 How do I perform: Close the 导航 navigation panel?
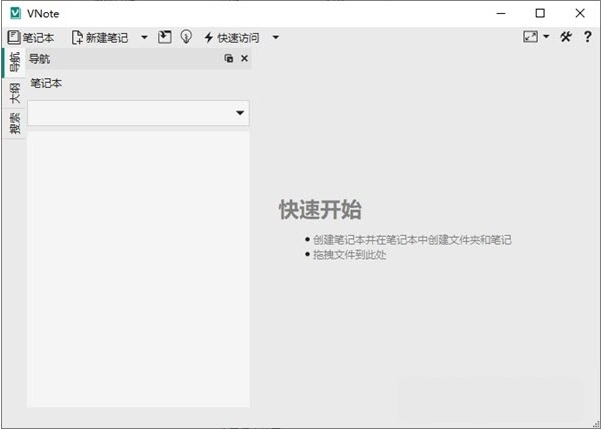pyautogui.click(x=244, y=59)
